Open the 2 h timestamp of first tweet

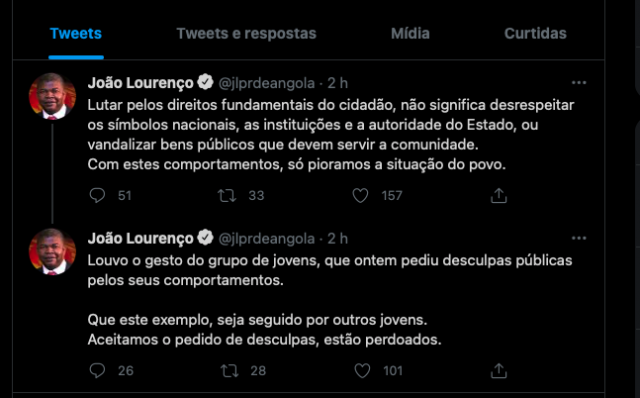338,83
